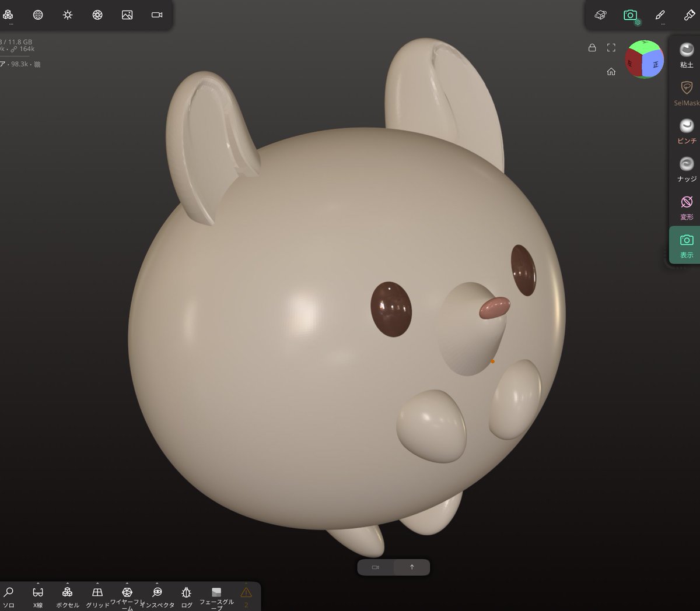Open the Stroke brush pen menu
The height and width of the screenshot is (611, 700).
pyautogui.click(x=660, y=15)
